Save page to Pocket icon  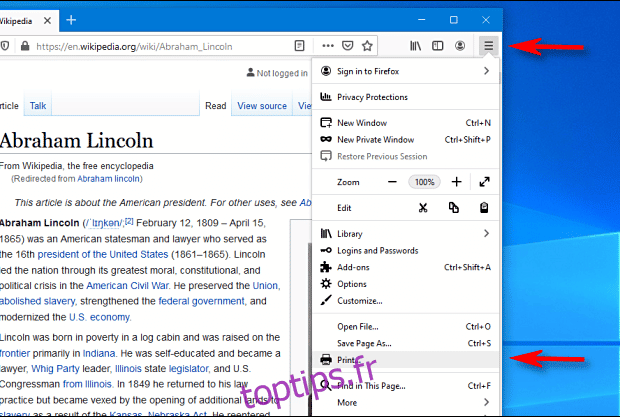(x=348, y=46)
